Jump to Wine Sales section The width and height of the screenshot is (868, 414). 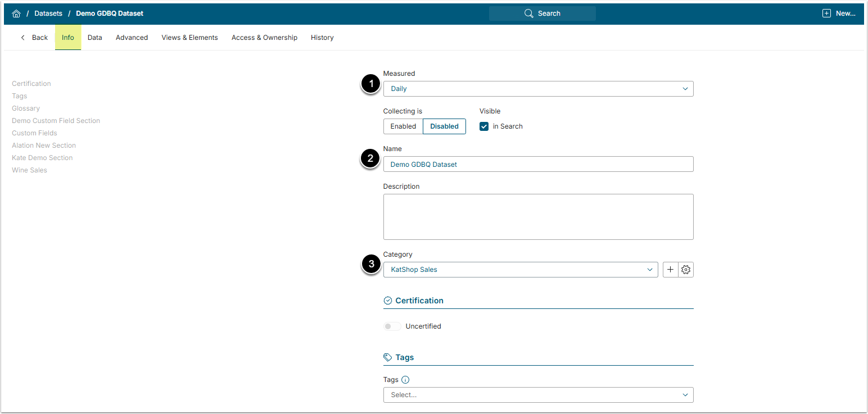(x=29, y=170)
